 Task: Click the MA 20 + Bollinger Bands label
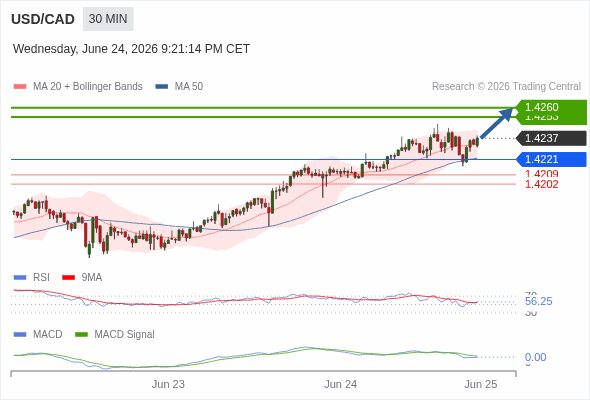[88, 87]
